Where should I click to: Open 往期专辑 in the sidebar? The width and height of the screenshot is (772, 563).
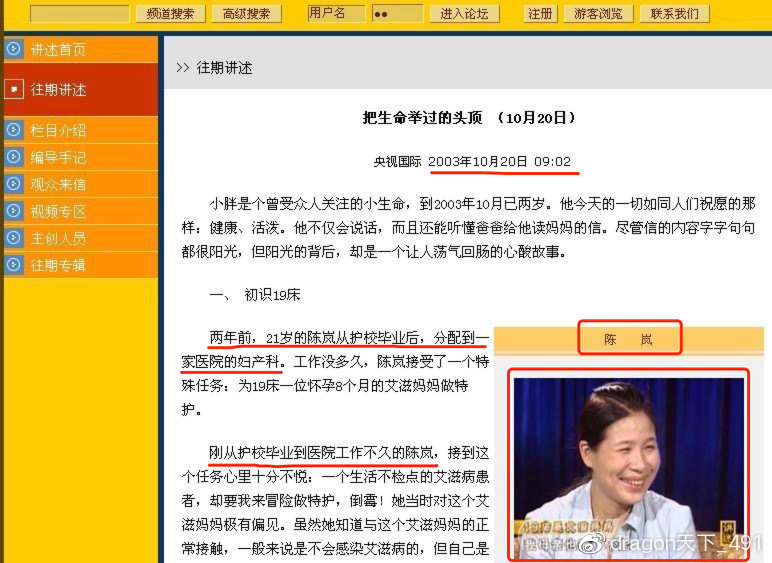pyautogui.click(x=81, y=265)
